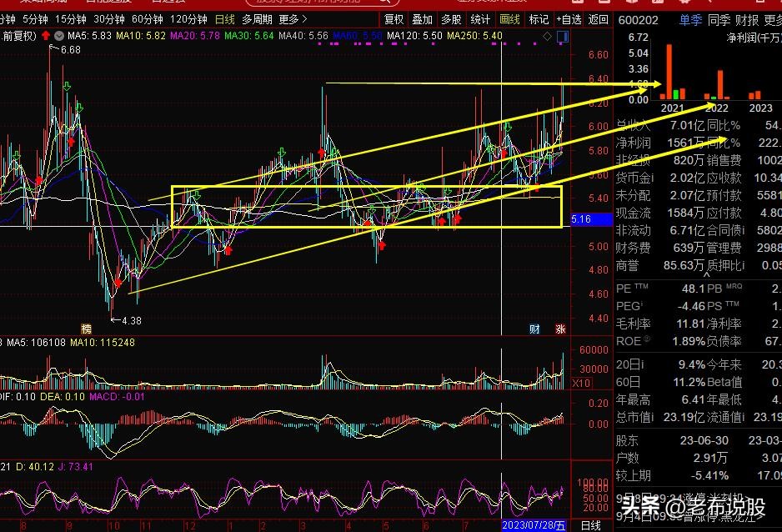
Task: Select the MA20: 5.78 indicator label
Action: click(194, 36)
